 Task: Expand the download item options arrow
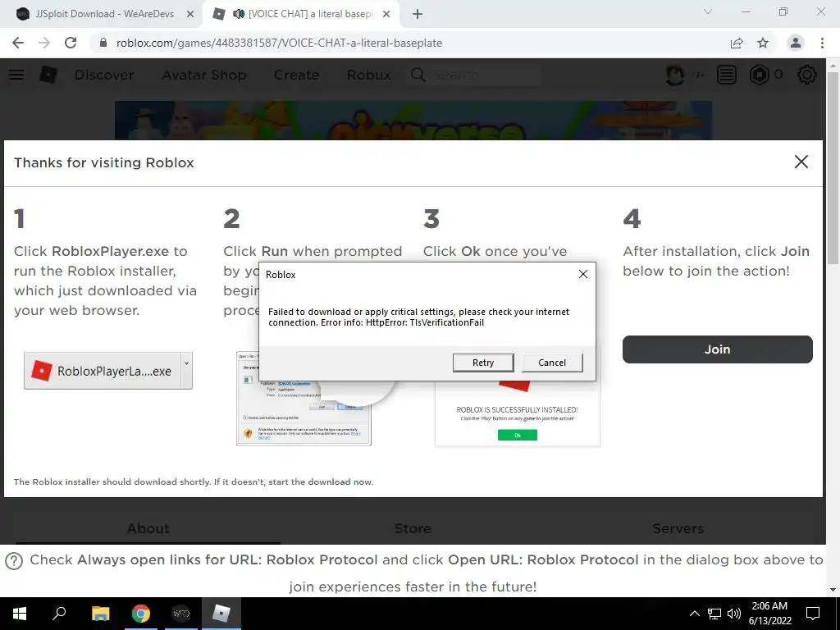[x=186, y=371]
